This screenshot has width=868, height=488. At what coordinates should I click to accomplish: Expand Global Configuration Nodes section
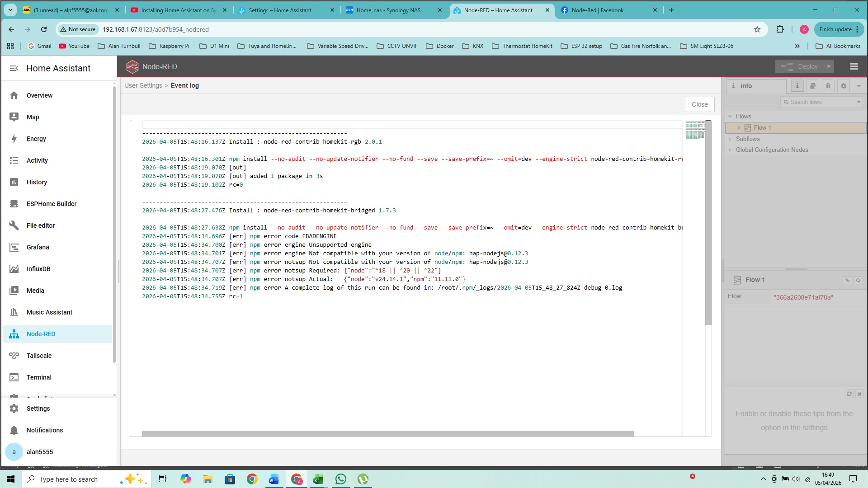(x=730, y=150)
